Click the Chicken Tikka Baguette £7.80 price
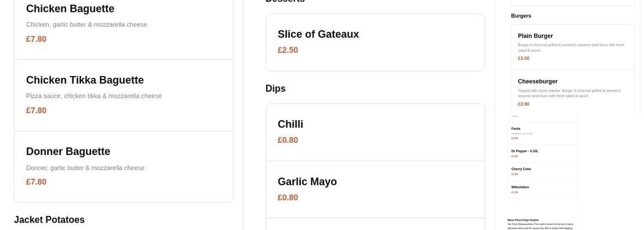The width and height of the screenshot is (644, 230). [36, 110]
